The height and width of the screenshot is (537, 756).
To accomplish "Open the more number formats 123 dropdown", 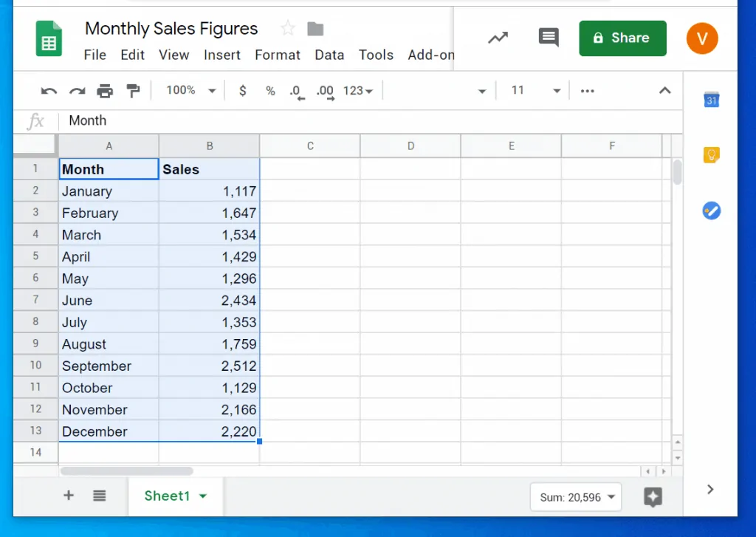I will pos(357,90).
